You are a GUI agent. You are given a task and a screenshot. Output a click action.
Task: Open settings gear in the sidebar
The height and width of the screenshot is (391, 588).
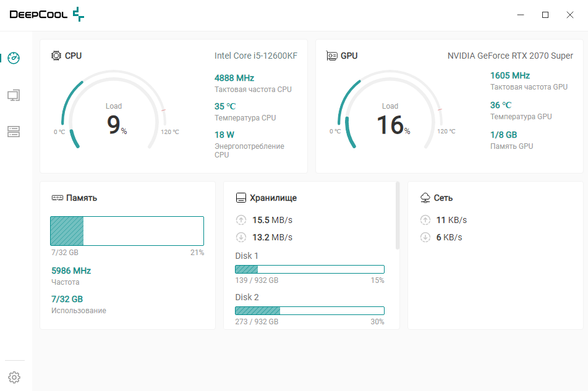point(14,377)
